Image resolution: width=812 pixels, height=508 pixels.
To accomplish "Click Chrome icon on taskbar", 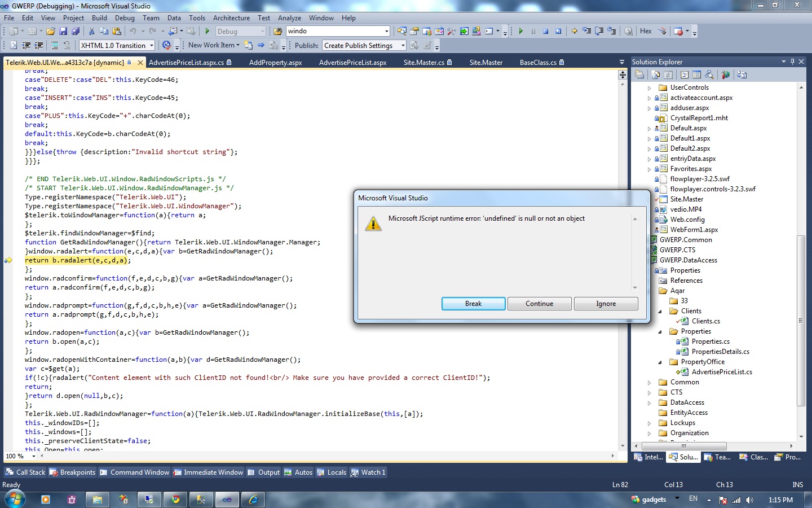I will coord(175,500).
